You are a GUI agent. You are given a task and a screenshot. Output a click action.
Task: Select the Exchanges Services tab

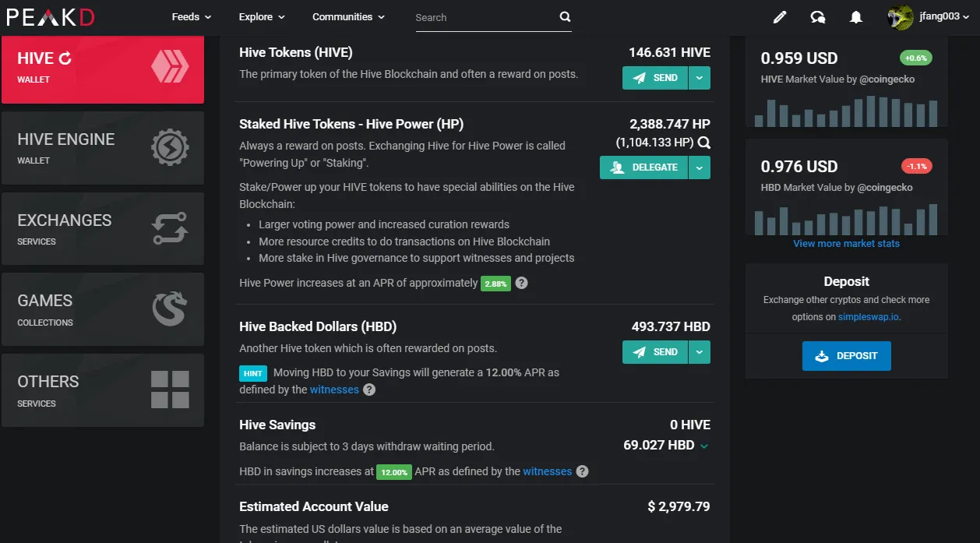[103, 229]
